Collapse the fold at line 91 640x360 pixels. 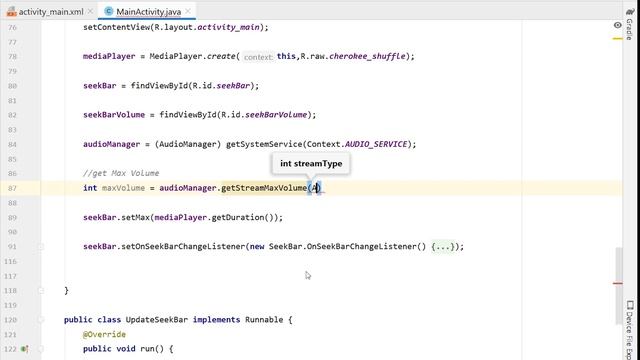tap(40, 247)
